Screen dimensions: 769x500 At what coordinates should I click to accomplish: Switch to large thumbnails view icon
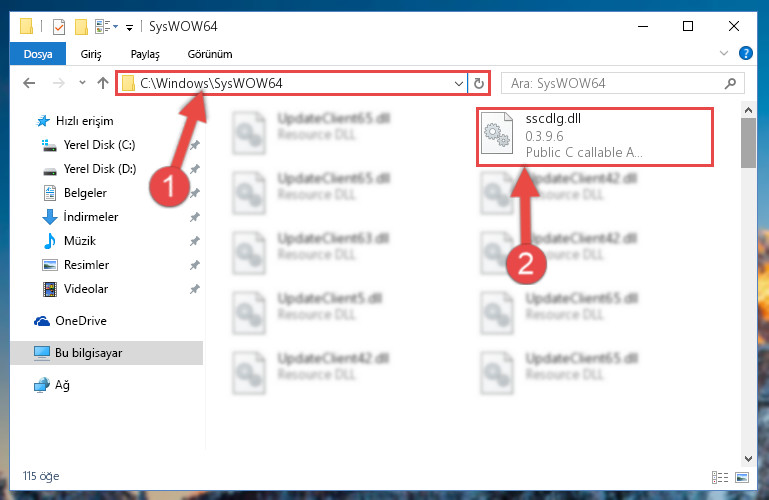[742, 477]
